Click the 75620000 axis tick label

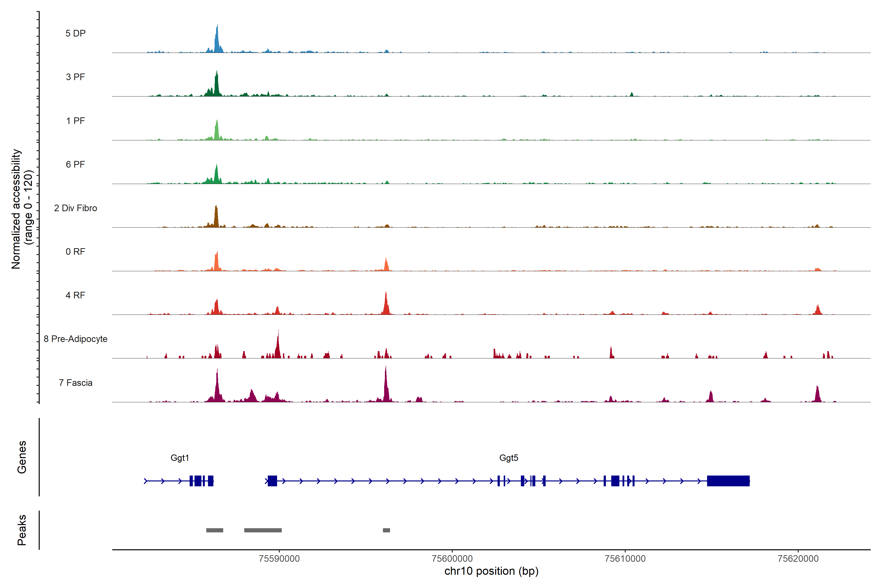pyautogui.click(x=798, y=558)
